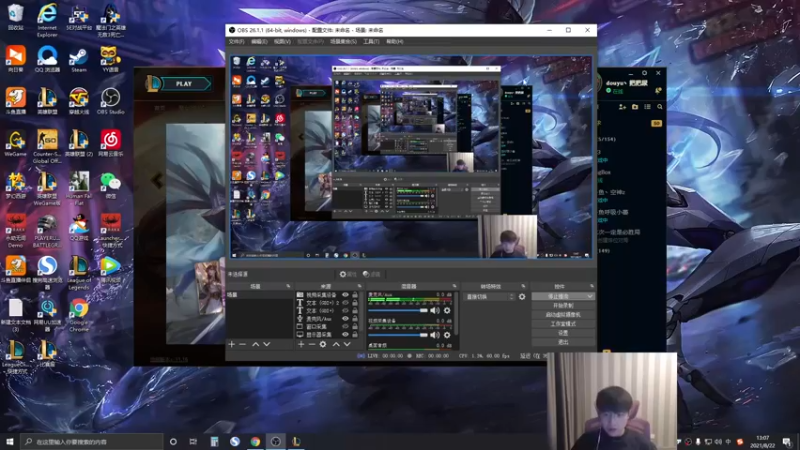Adjust the second mixer channel volume slider

(x=397, y=335)
